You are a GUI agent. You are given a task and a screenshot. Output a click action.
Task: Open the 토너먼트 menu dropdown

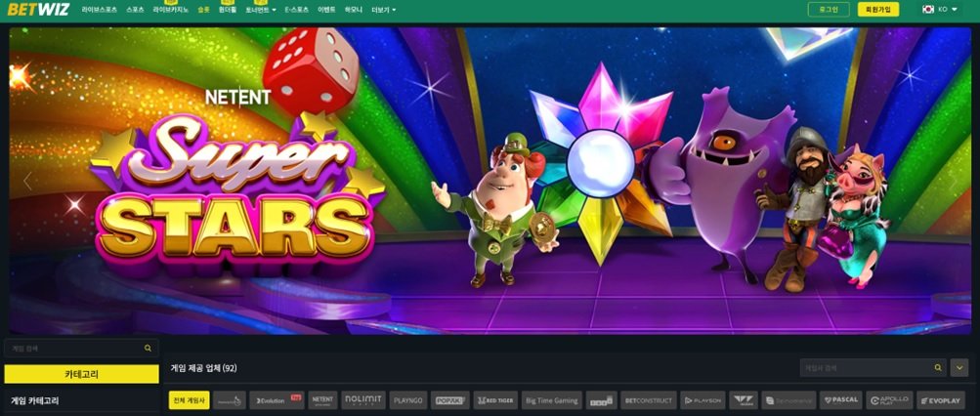coord(259,10)
